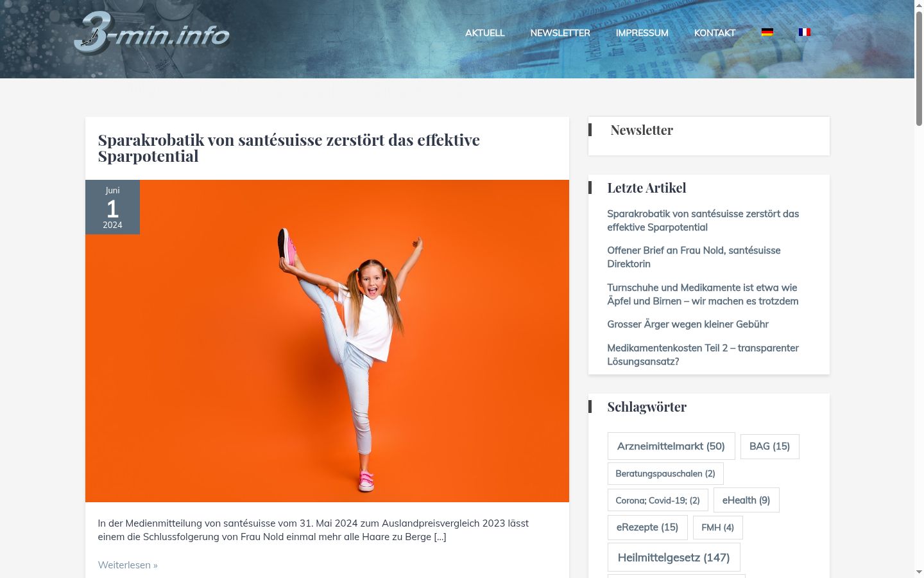Click the 'Schlagwörter' heading

[647, 407]
